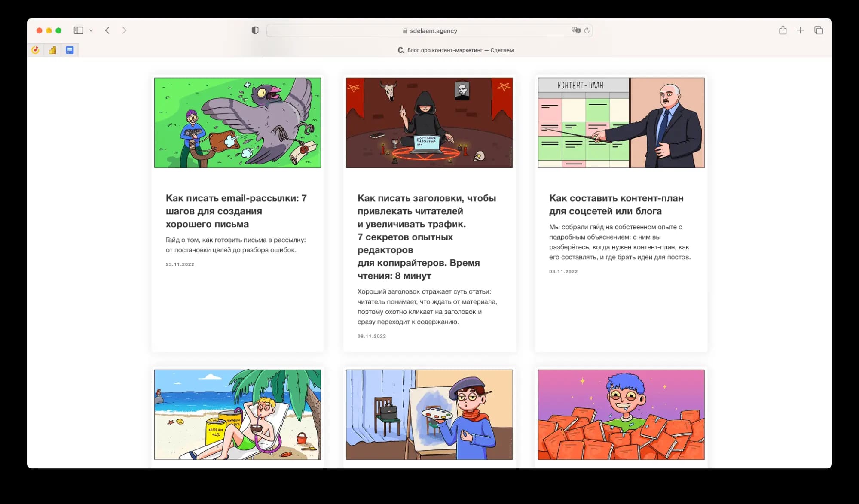Switch to the yellow chart pinned tab
Viewport: 859px width, 504px height.
52,50
